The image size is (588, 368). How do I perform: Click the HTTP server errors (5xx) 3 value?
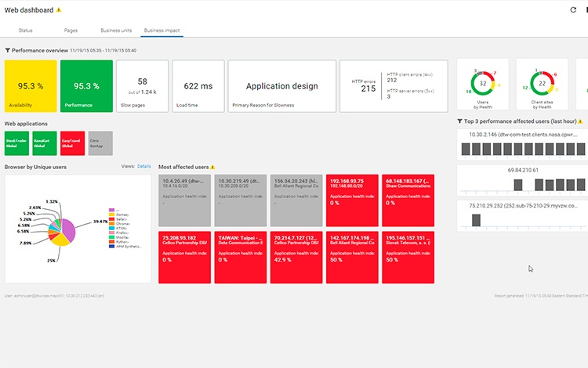click(389, 96)
